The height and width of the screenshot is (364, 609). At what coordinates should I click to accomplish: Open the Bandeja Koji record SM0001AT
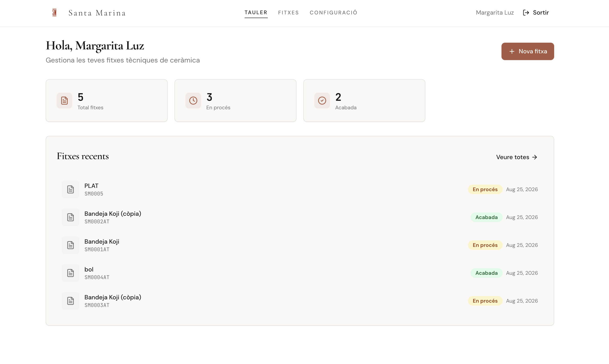point(299,245)
